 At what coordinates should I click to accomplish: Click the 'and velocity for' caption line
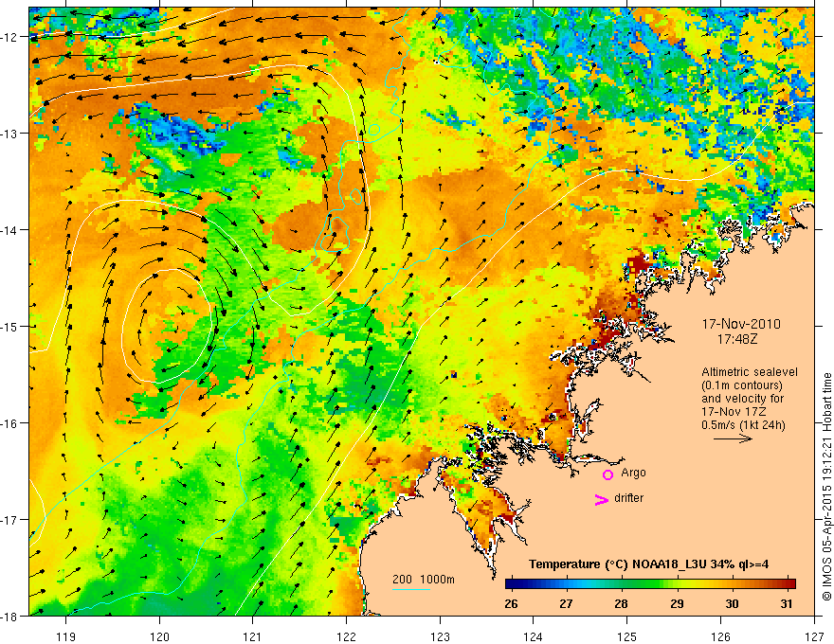tap(742, 399)
